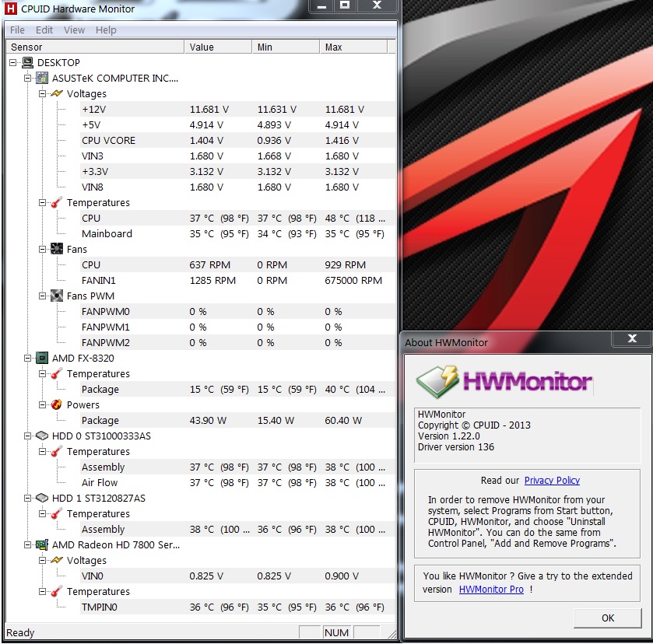Click the Fans PWM fan icon
Image resolution: width=653 pixels, height=644 pixels.
tap(57, 296)
